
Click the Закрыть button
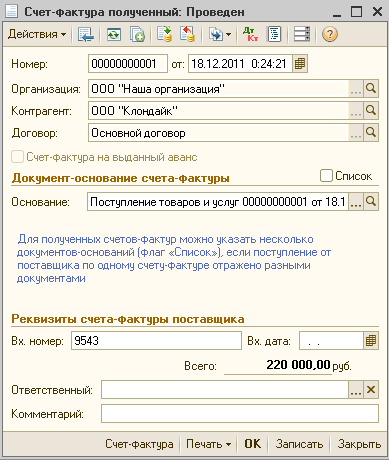(359, 444)
